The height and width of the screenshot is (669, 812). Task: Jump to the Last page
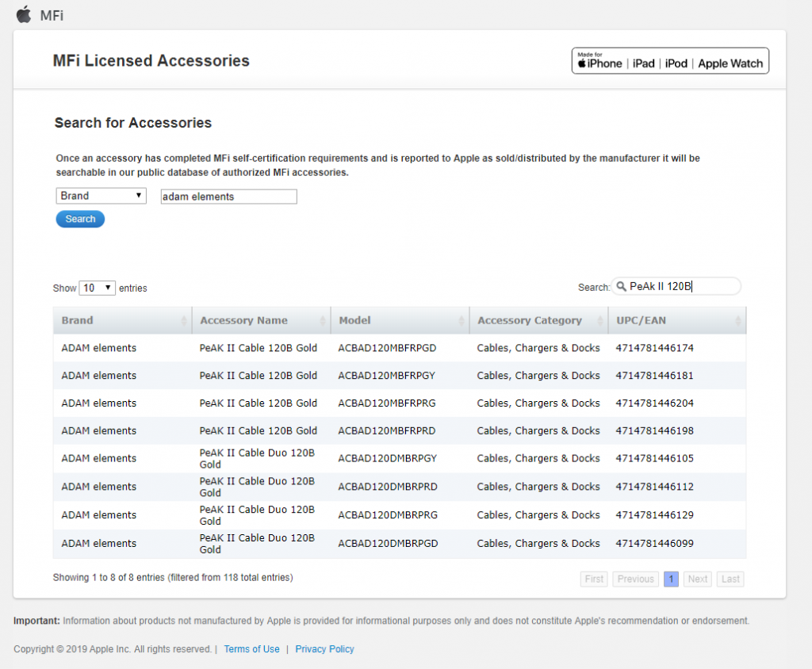pos(730,579)
